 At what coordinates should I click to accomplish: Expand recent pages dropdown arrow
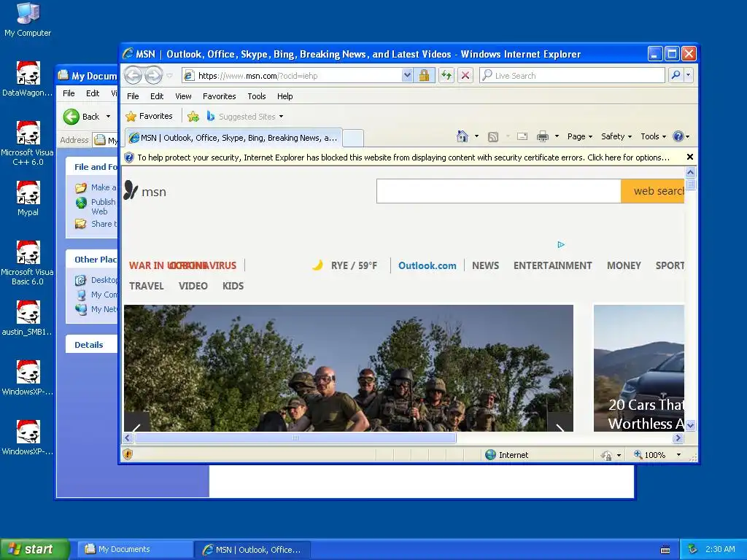click(169, 76)
